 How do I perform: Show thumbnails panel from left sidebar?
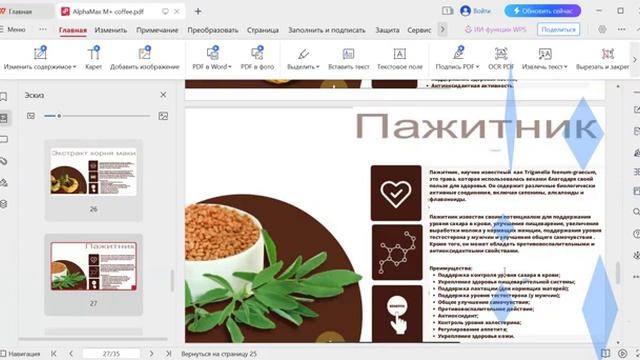click(x=4, y=118)
